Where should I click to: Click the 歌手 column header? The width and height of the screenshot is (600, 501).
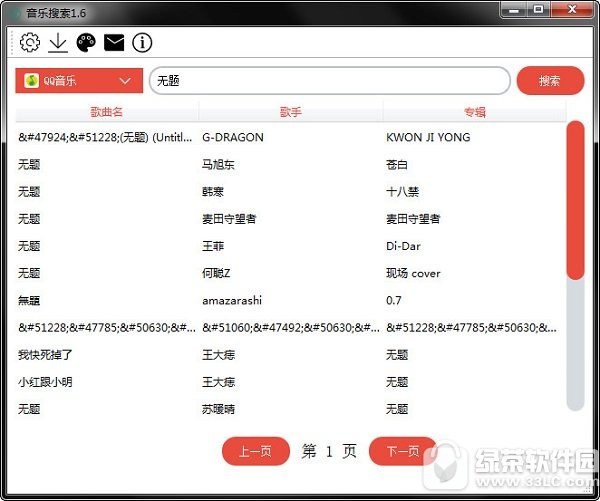291,112
